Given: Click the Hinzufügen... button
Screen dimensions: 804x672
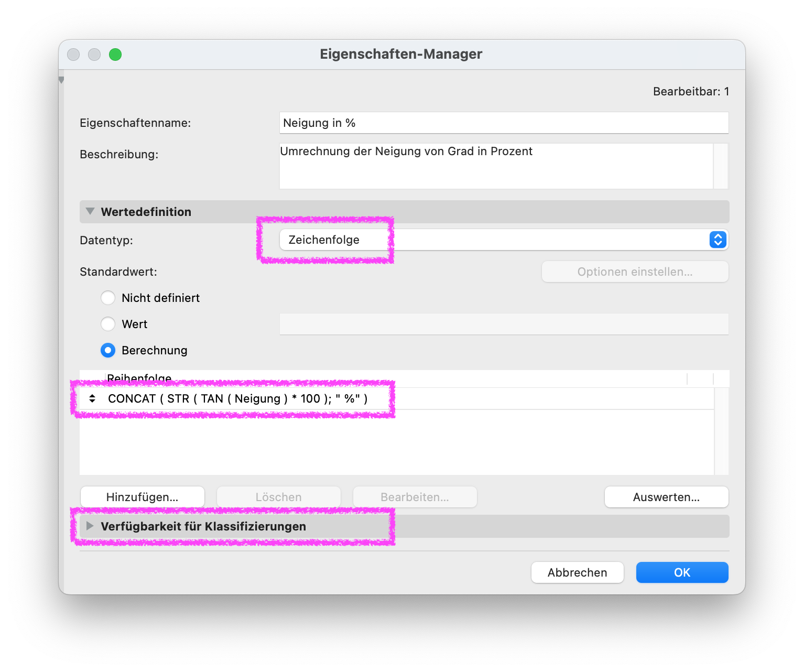Looking at the screenshot, I should coord(142,497).
